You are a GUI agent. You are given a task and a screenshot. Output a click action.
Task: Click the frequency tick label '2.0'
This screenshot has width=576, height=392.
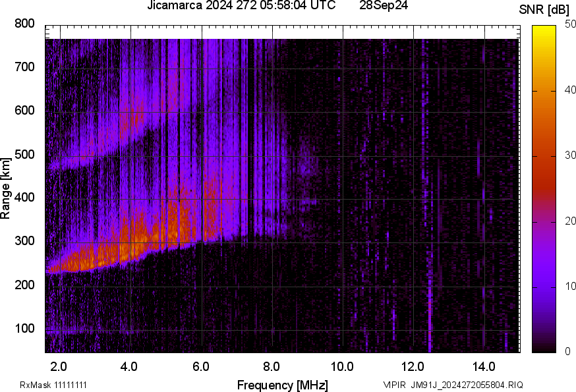[x=59, y=367]
